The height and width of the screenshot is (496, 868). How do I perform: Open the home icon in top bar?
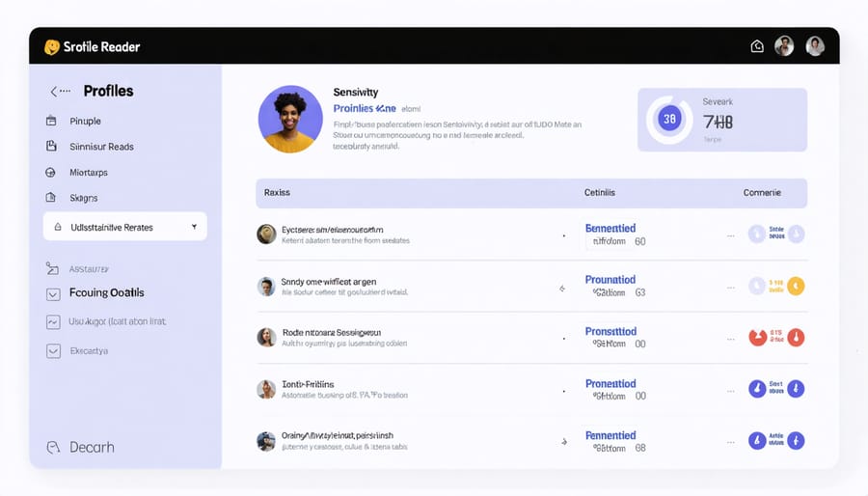757,46
